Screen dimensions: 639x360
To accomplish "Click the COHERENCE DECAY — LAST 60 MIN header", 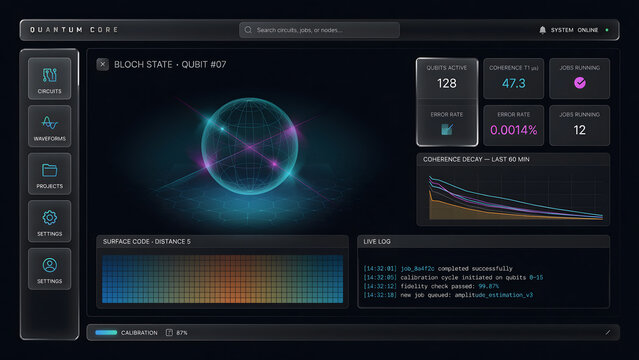I will point(476,159).
